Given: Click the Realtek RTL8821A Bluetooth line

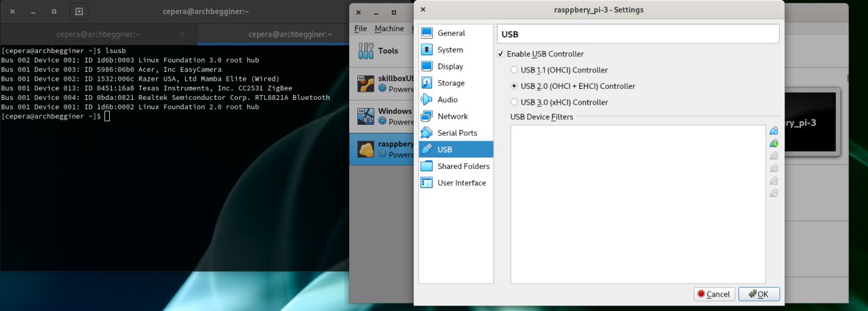Looking at the screenshot, I should tap(165, 98).
